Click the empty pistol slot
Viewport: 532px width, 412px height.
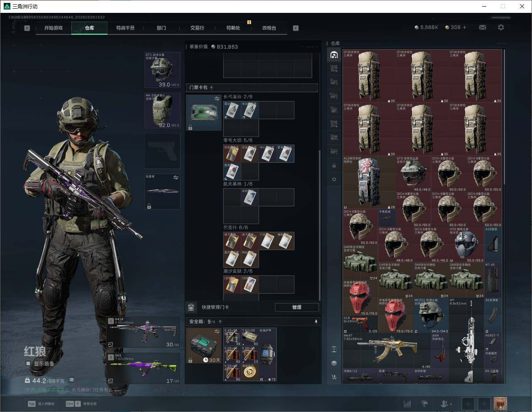(x=162, y=151)
